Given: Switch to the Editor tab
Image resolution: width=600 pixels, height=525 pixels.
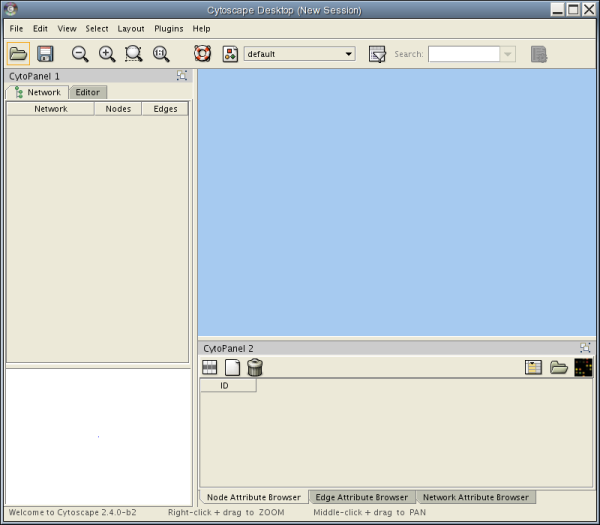Looking at the screenshot, I should pyautogui.click(x=87, y=92).
